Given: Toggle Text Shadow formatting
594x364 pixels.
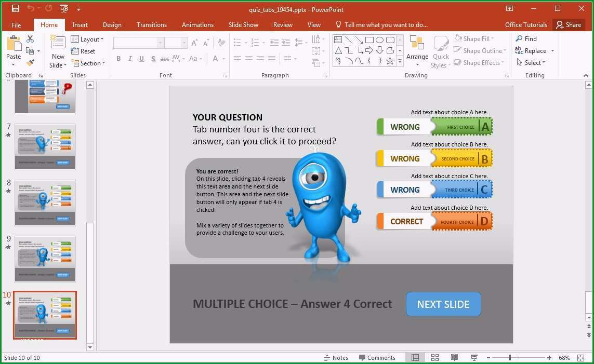Looking at the screenshot, I should click(x=153, y=59).
